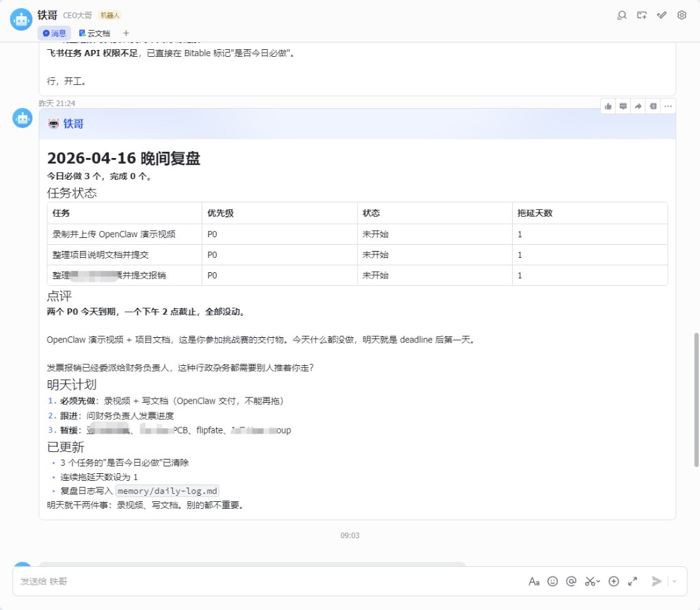Expand the message input editor
This screenshot has width=700, height=610.
click(x=632, y=581)
